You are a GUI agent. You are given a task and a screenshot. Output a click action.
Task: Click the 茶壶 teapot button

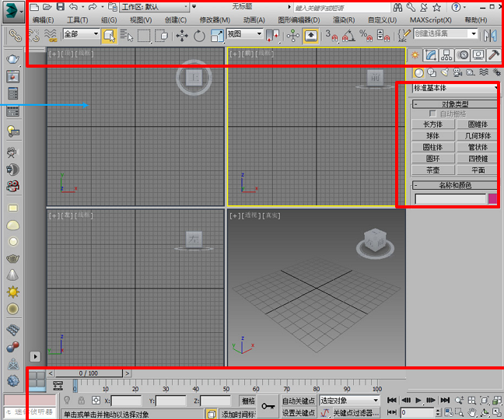click(432, 170)
